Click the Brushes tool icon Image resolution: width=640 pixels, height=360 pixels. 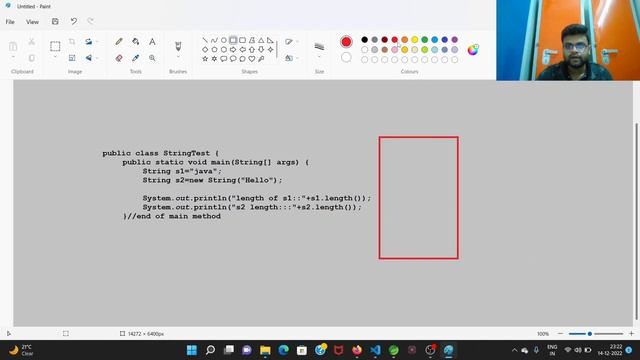coord(178,46)
